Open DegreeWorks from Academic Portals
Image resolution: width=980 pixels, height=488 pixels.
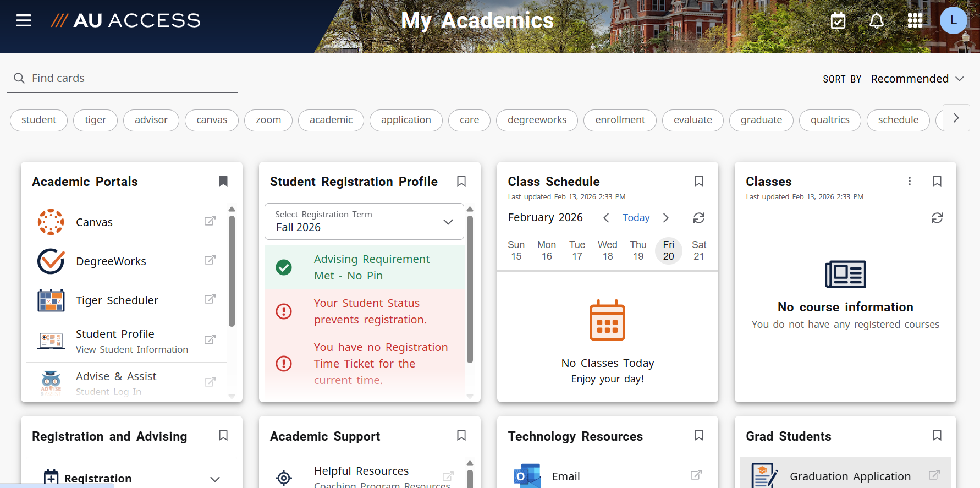coord(111,261)
